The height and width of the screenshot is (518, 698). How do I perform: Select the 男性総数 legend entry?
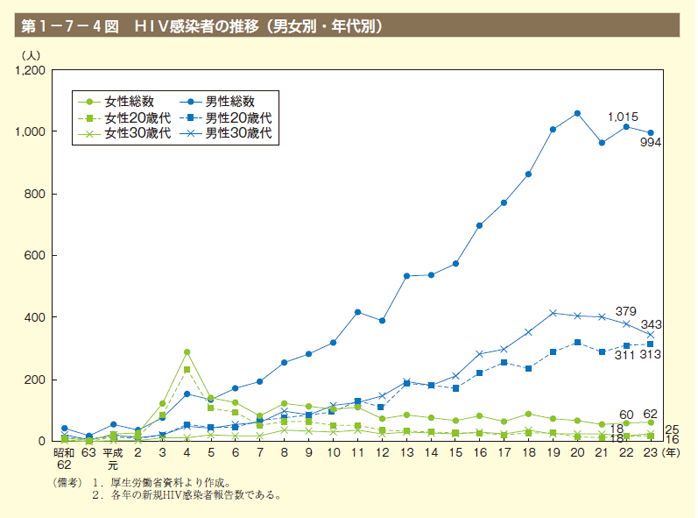point(217,101)
